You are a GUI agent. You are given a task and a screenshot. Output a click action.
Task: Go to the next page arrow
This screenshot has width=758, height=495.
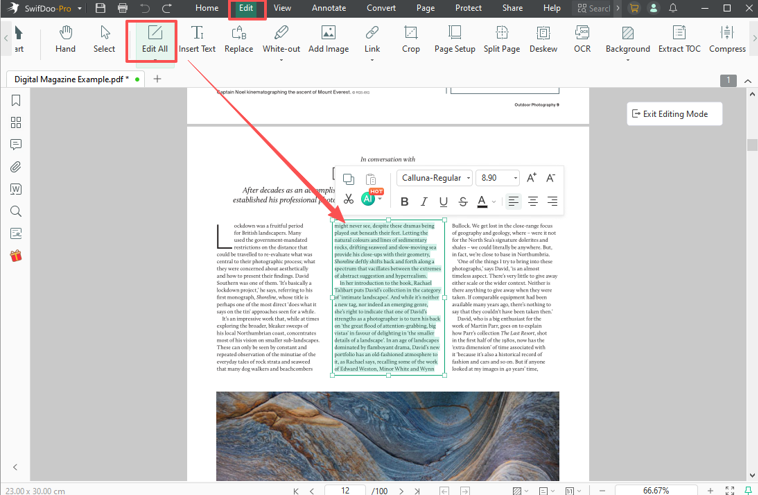pyautogui.click(x=401, y=491)
